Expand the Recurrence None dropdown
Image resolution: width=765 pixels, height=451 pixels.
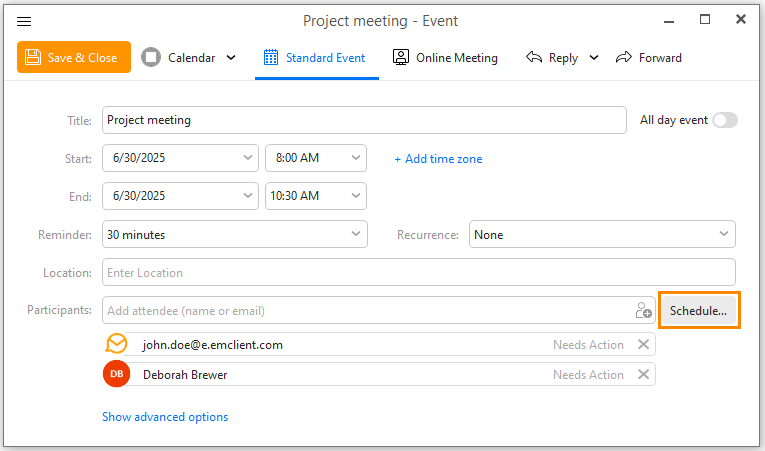[602, 234]
